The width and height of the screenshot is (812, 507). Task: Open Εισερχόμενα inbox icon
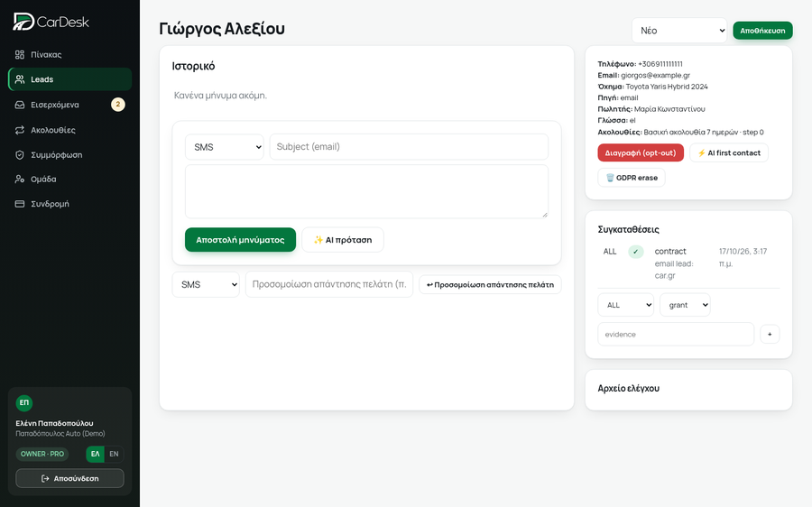[x=20, y=105]
